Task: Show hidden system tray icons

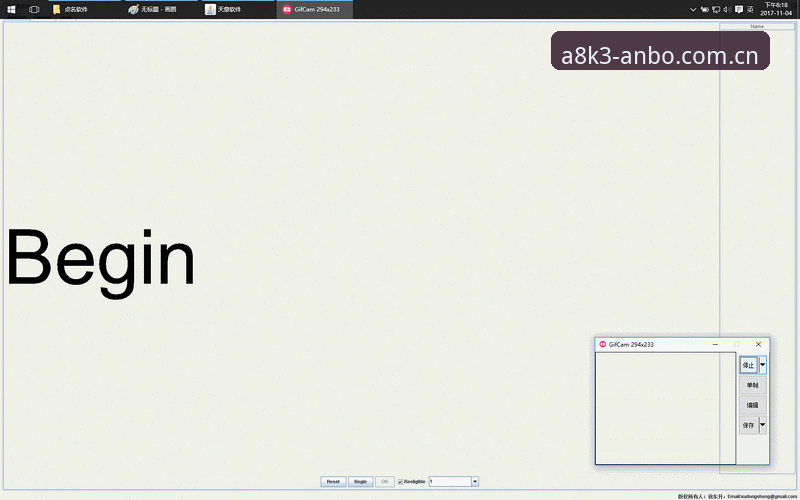Action: (693, 9)
